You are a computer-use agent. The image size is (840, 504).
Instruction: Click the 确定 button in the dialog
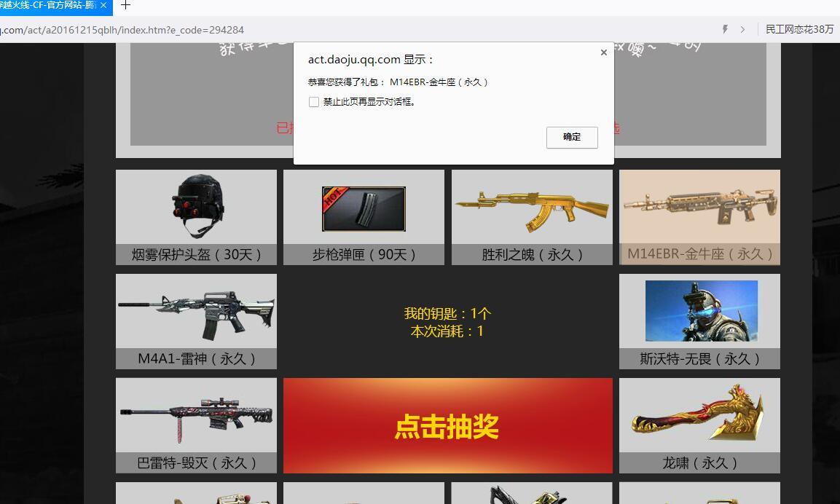click(x=572, y=137)
